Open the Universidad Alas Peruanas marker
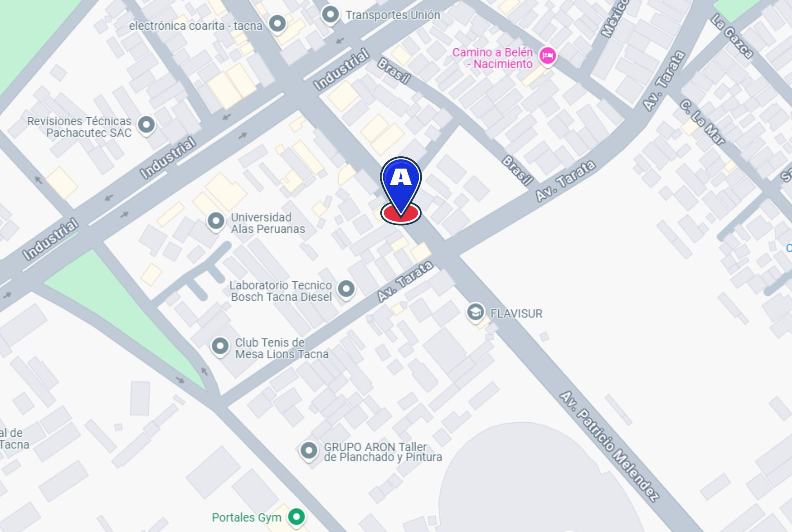 point(216,221)
